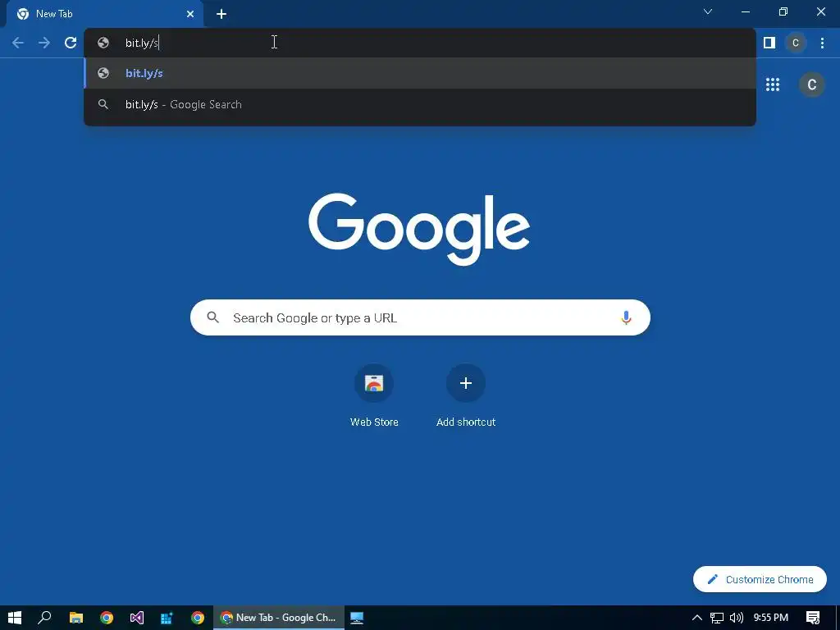Image resolution: width=840 pixels, height=630 pixels.
Task: Open Windows taskbar search
Action: pos(44,618)
